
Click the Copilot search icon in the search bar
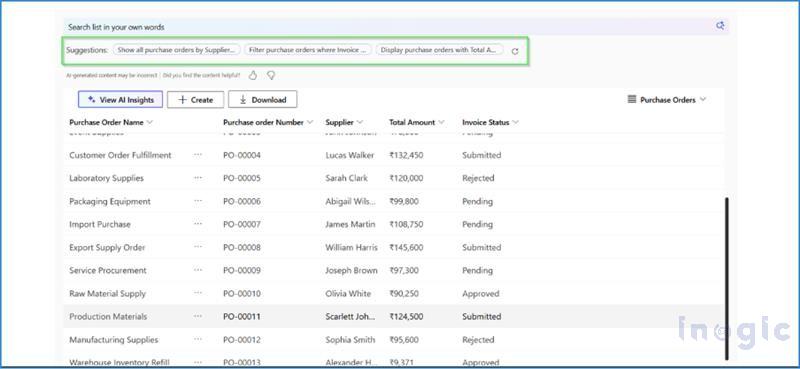point(720,26)
